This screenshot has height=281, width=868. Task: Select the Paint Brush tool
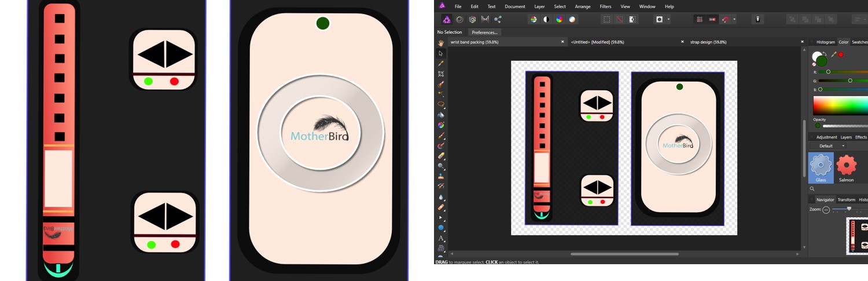pyautogui.click(x=441, y=136)
